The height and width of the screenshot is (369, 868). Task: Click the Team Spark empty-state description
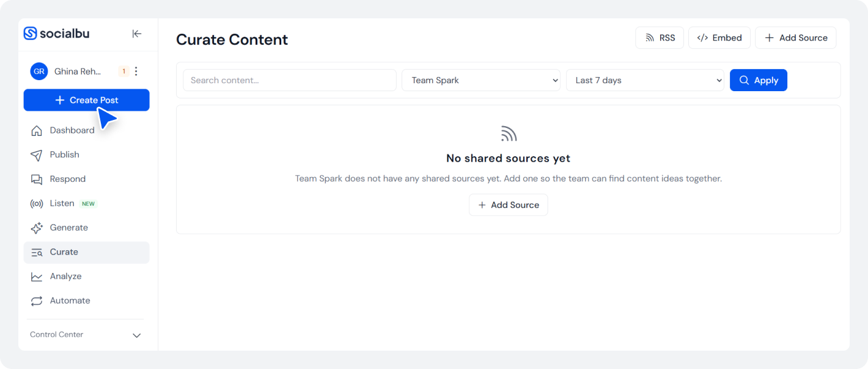509,179
